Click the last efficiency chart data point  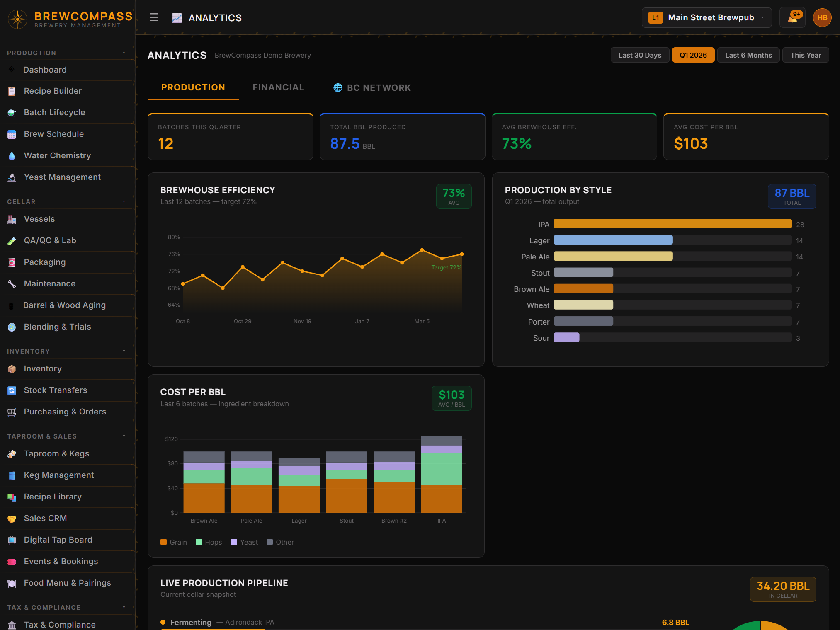(461, 254)
